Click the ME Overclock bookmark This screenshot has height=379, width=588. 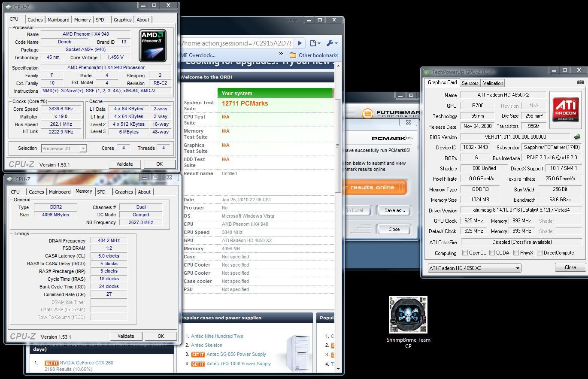coord(198,55)
